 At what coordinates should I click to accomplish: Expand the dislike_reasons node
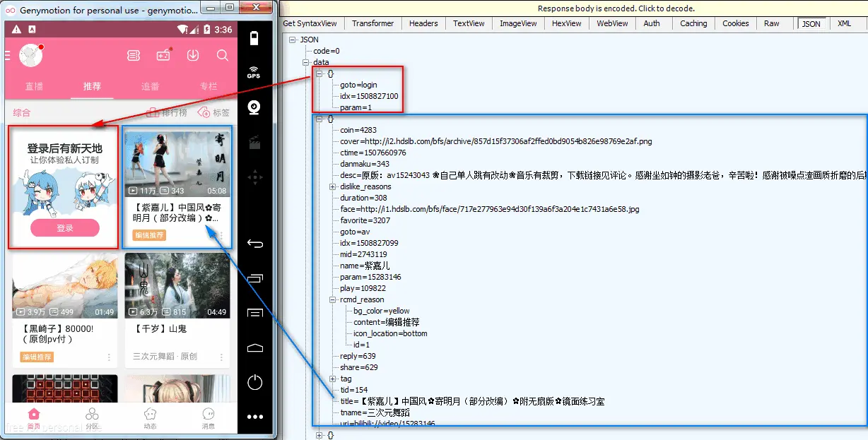coord(333,187)
